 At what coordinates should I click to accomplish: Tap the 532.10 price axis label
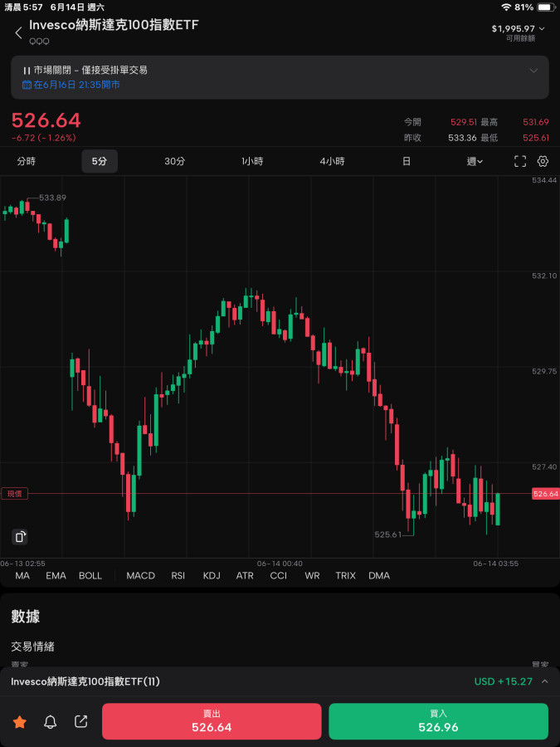coord(544,276)
